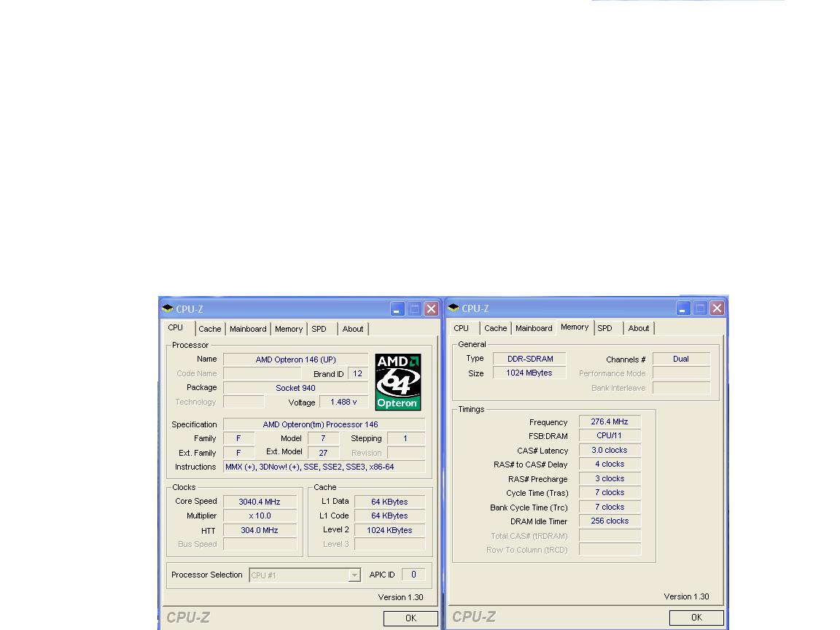Click memory Type value DDR-SDRAM
Viewport: 840px width, 630px height.
pyautogui.click(x=530, y=359)
